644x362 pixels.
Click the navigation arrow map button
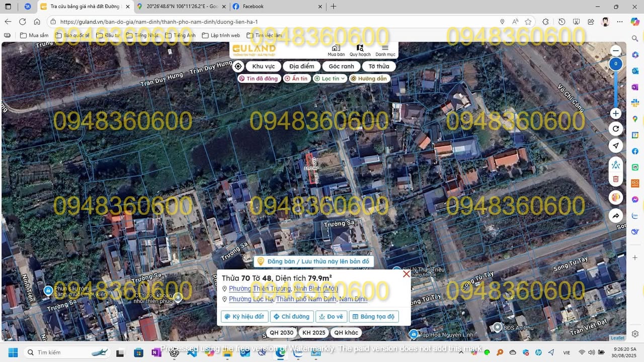[616, 146]
